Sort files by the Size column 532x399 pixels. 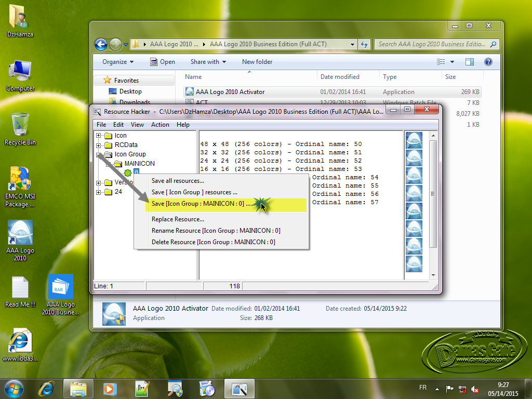point(462,77)
